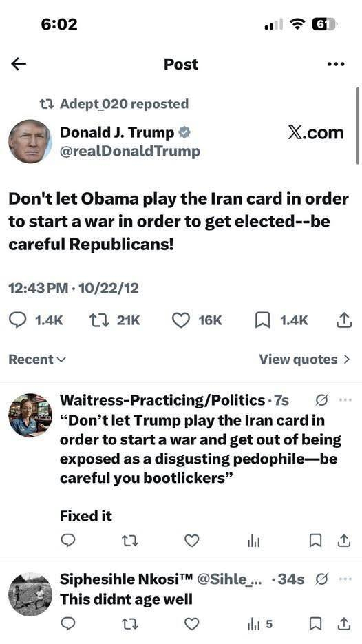Open the three-dot menu beside Post
This screenshot has height=644, width=362.
point(336,64)
